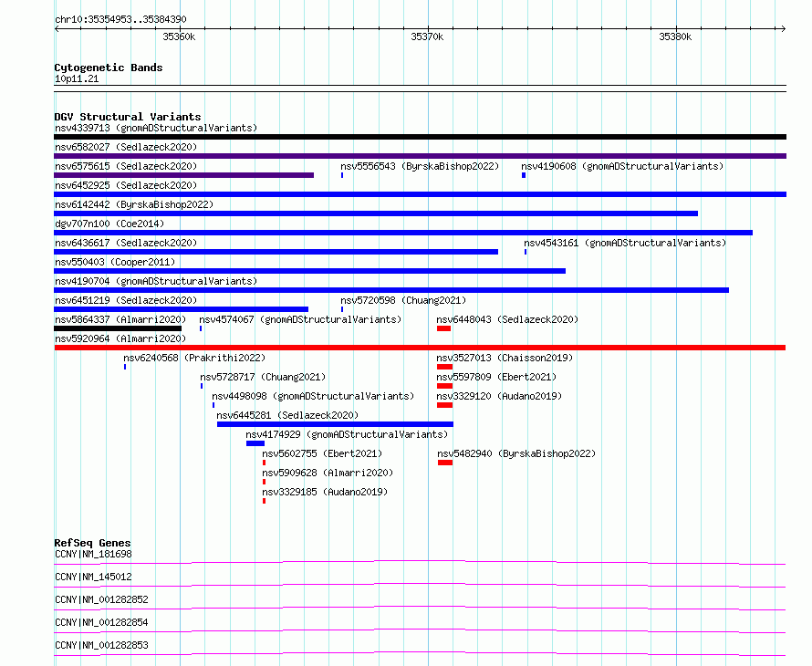Select the red block under nsv3527013
The height and width of the screenshot is (666, 812).
tap(445, 367)
